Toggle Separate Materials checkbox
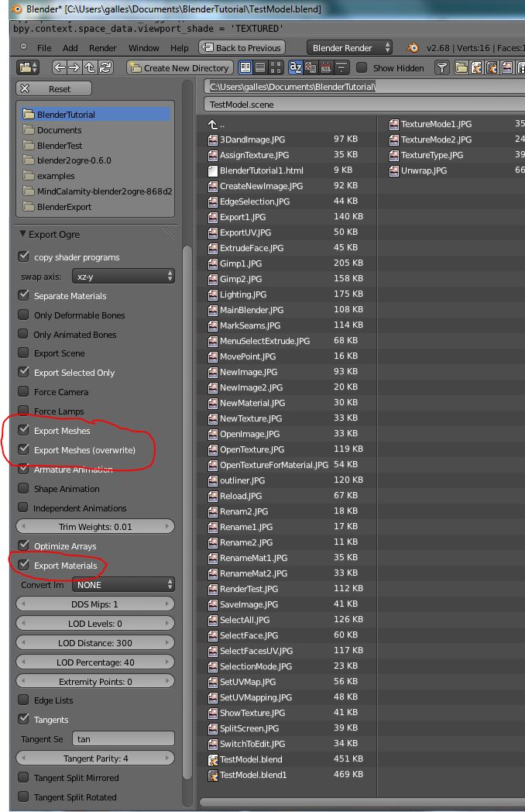 tap(23, 295)
